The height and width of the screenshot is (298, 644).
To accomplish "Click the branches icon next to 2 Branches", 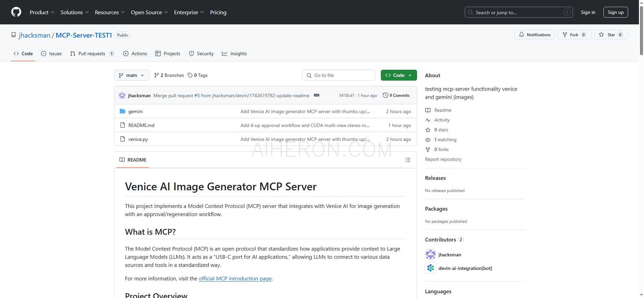I will point(156,75).
